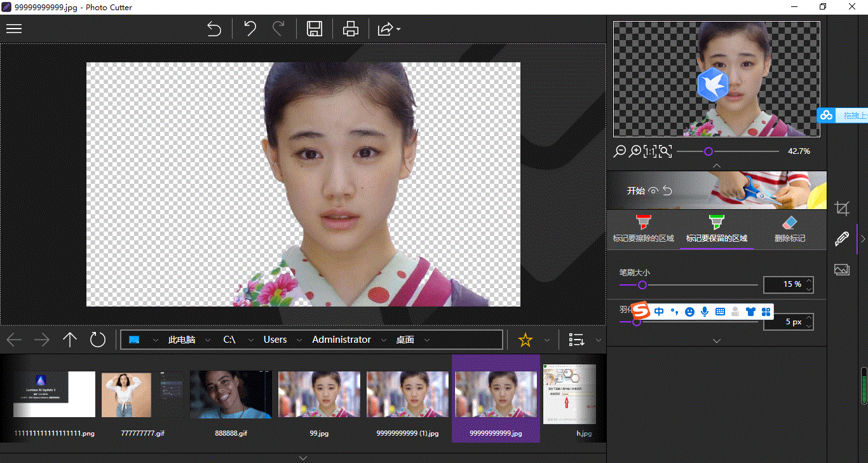Revert all changes with the leftmost undo arrow
The image size is (868, 463).
(214, 29)
